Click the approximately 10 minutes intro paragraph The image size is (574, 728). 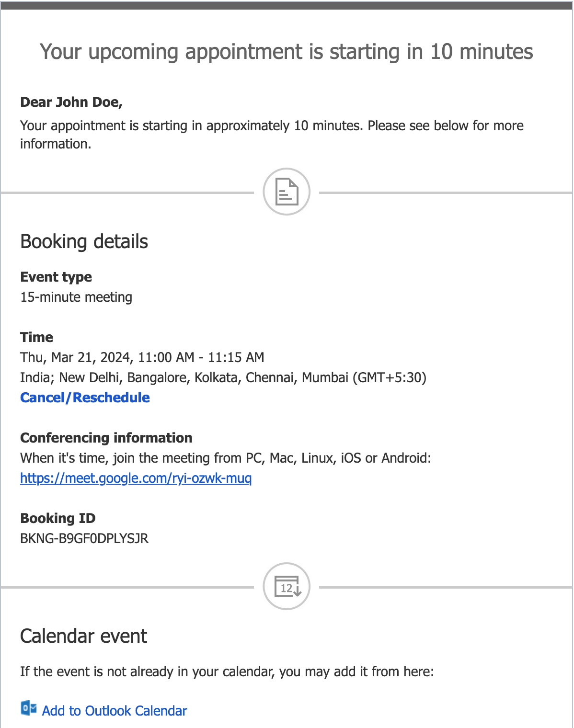click(272, 135)
